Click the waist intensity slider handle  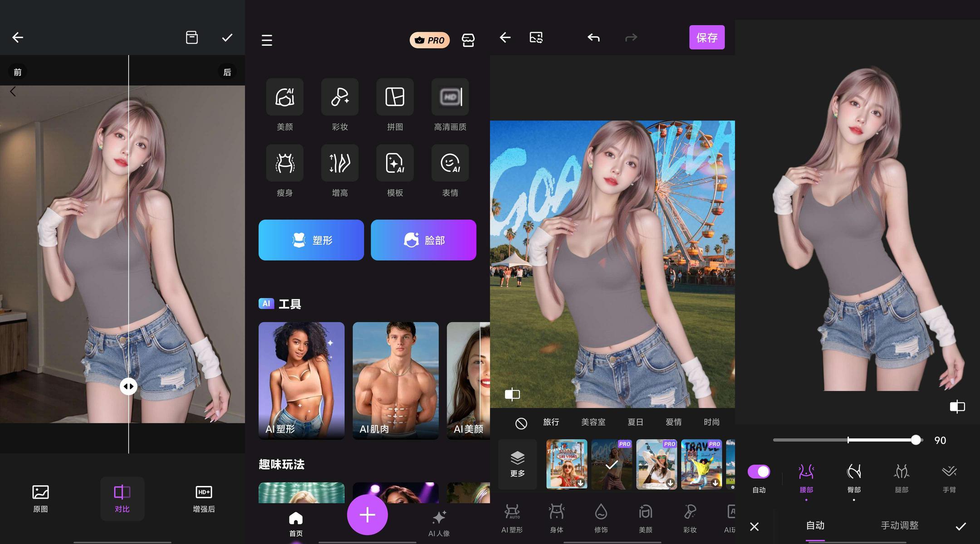point(916,440)
